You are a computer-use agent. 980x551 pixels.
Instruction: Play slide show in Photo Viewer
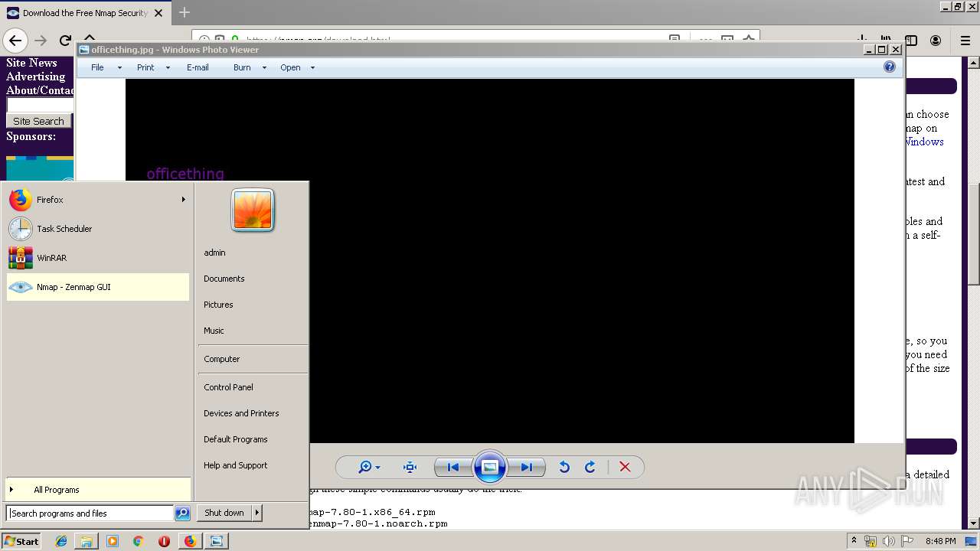(490, 467)
